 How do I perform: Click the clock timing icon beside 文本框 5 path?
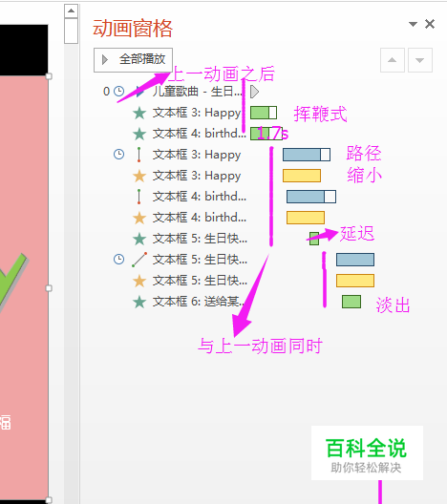[x=119, y=259]
